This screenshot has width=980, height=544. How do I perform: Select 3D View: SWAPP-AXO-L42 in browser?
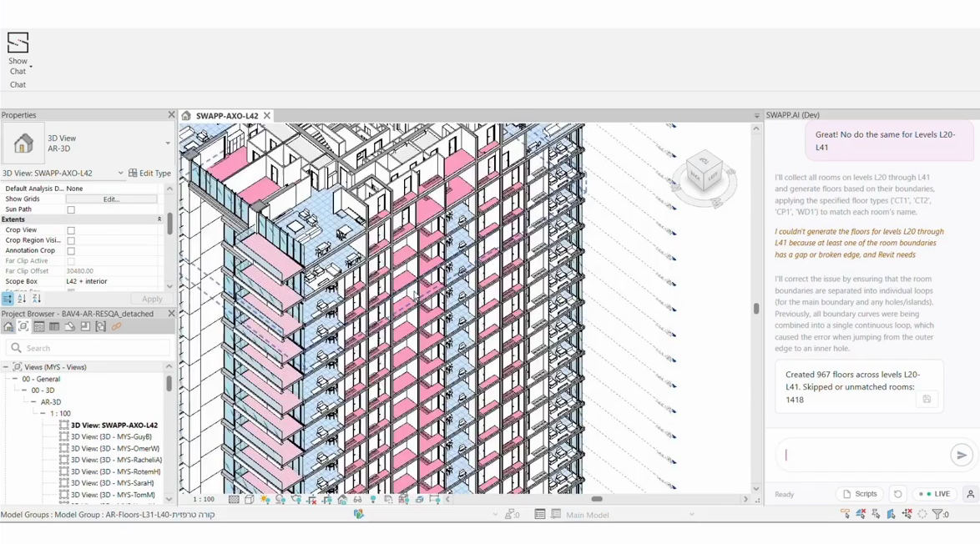click(114, 426)
